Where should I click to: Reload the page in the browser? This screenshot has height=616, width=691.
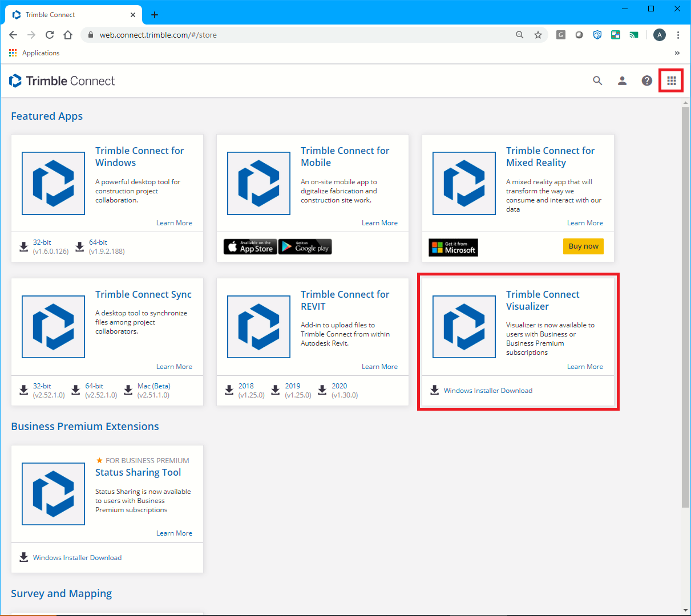(x=50, y=35)
